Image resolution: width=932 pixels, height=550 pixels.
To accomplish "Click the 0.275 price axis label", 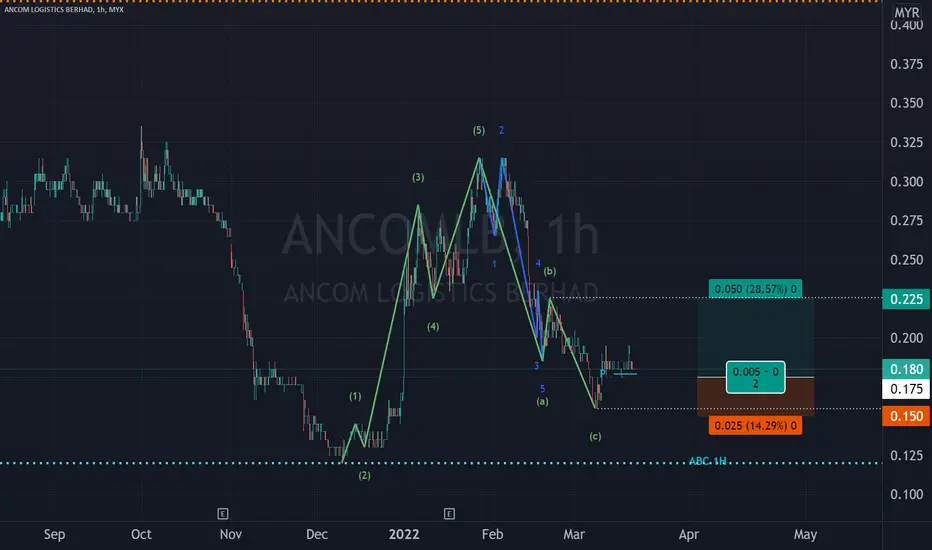I will [906, 221].
